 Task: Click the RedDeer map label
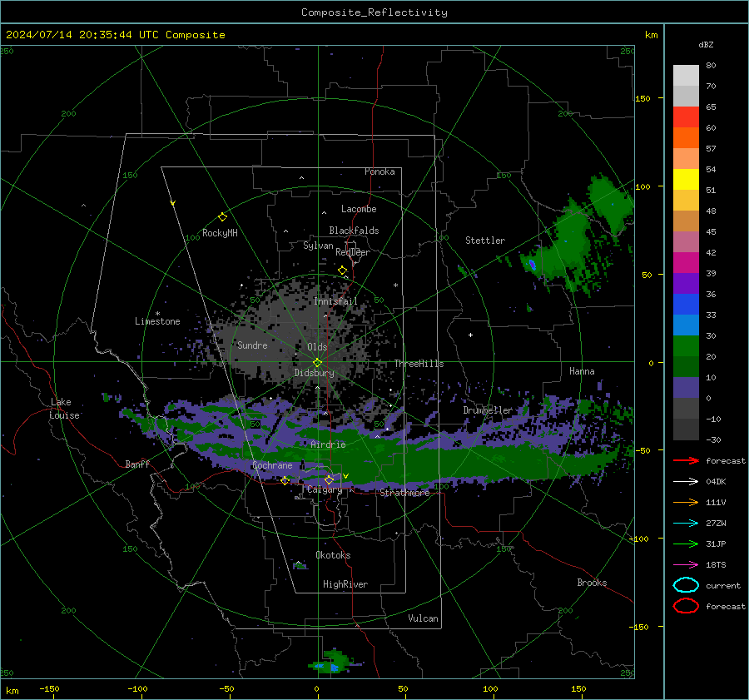(x=353, y=252)
